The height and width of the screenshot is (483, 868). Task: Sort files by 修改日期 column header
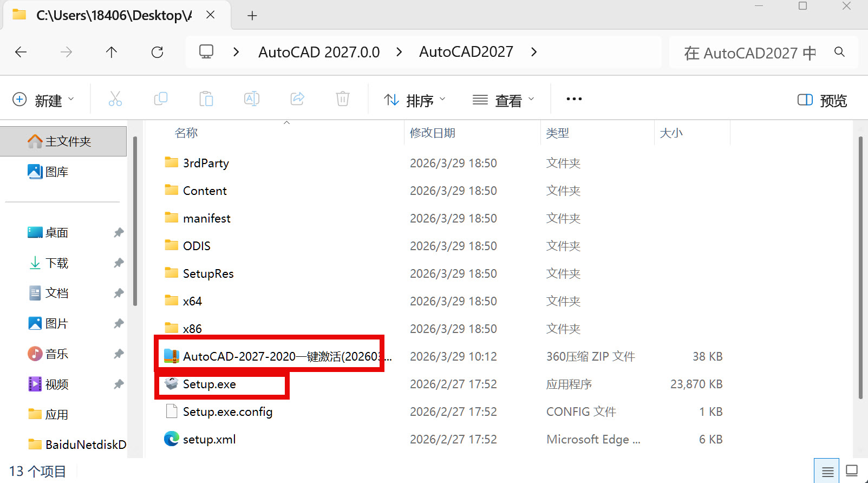433,133
